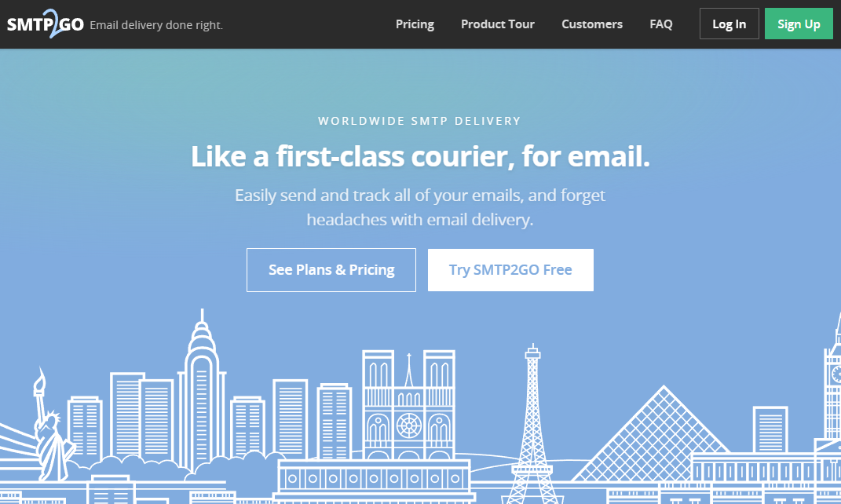Click the Eiffel Tower illustration
841x504 pixels.
(x=532, y=424)
